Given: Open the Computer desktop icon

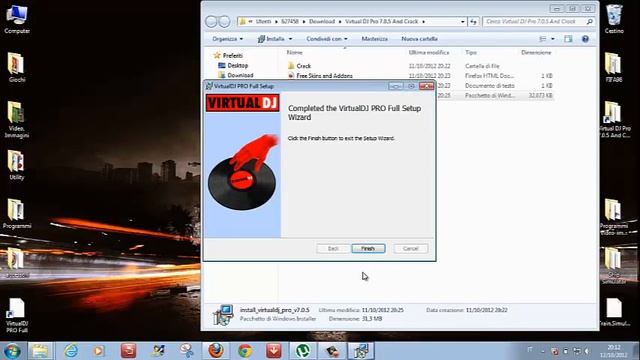Looking at the screenshot, I should [x=17, y=19].
